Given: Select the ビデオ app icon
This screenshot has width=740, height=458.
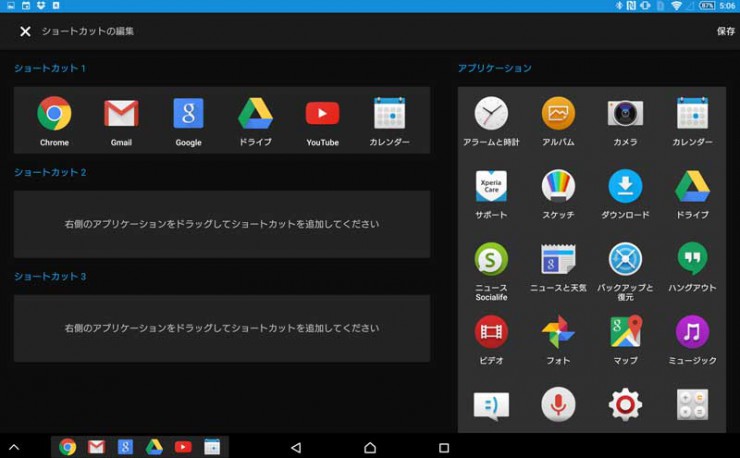Looking at the screenshot, I should (x=491, y=332).
